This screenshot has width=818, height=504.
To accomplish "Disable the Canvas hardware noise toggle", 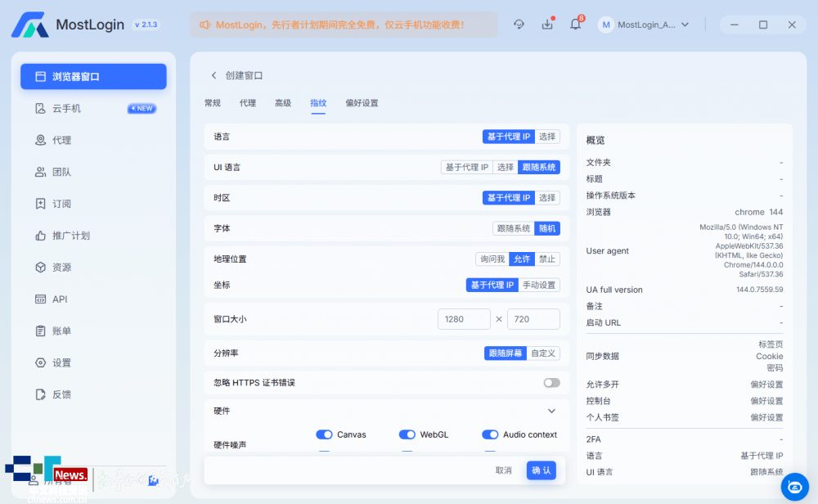I will click(324, 434).
